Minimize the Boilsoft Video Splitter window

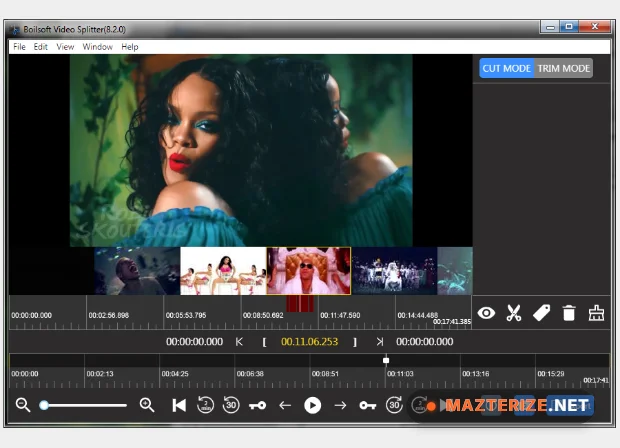(x=550, y=27)
